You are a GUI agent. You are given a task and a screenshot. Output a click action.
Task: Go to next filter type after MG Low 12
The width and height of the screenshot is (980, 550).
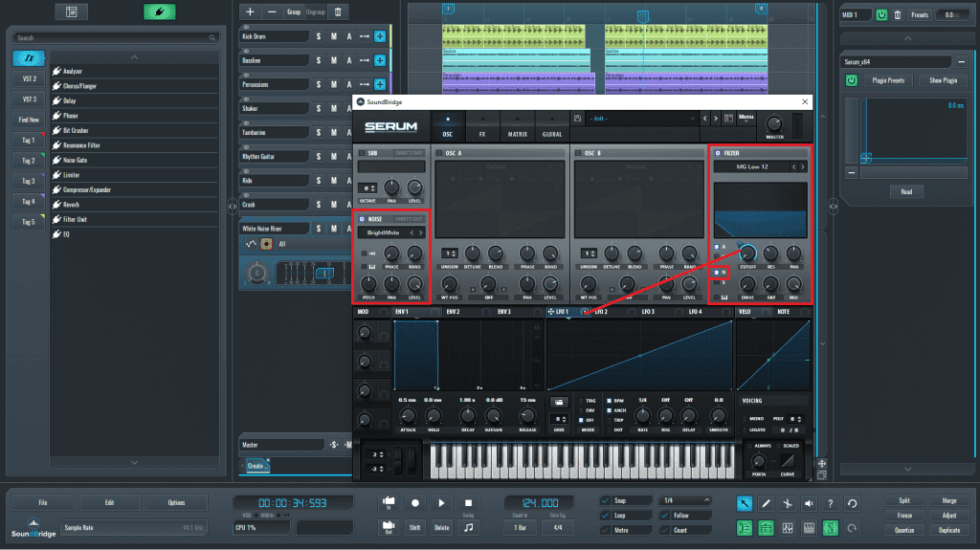pyautogui.click(x=803, y=166)
